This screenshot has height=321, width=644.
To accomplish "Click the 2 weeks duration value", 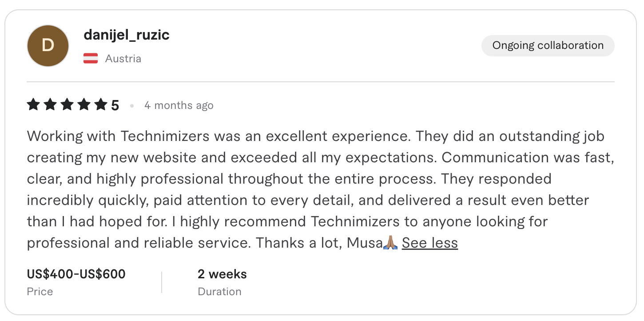I will click(222, 274).
